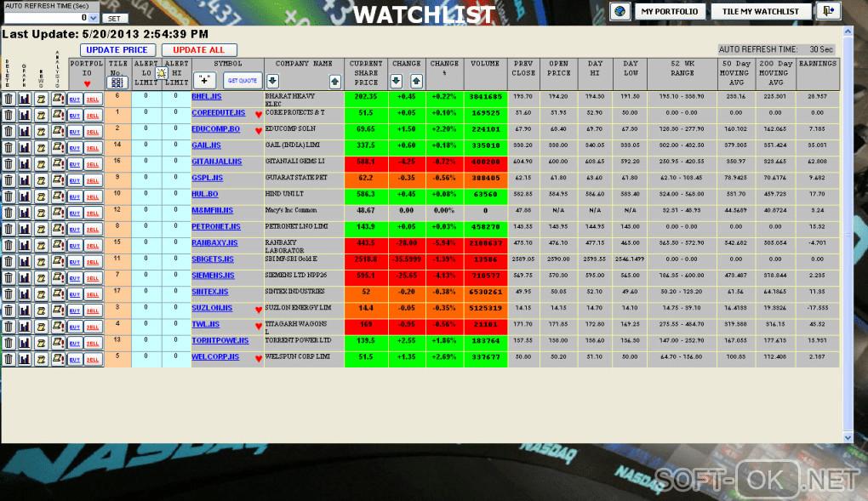Click the EARNINGS column header
Viewport: 868px width, 501px height.
pos(818,74)
